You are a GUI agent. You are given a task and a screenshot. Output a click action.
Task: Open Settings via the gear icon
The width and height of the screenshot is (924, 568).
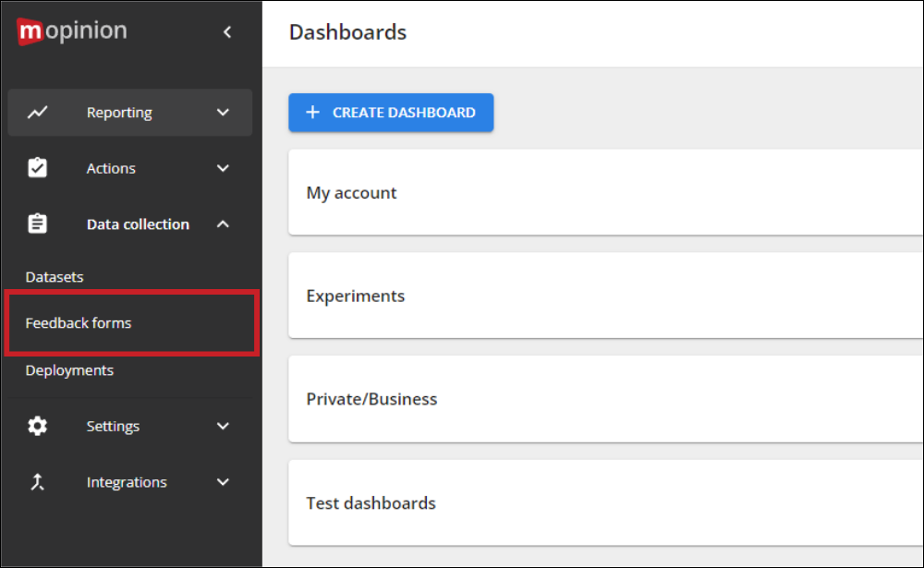pos(37,426)
